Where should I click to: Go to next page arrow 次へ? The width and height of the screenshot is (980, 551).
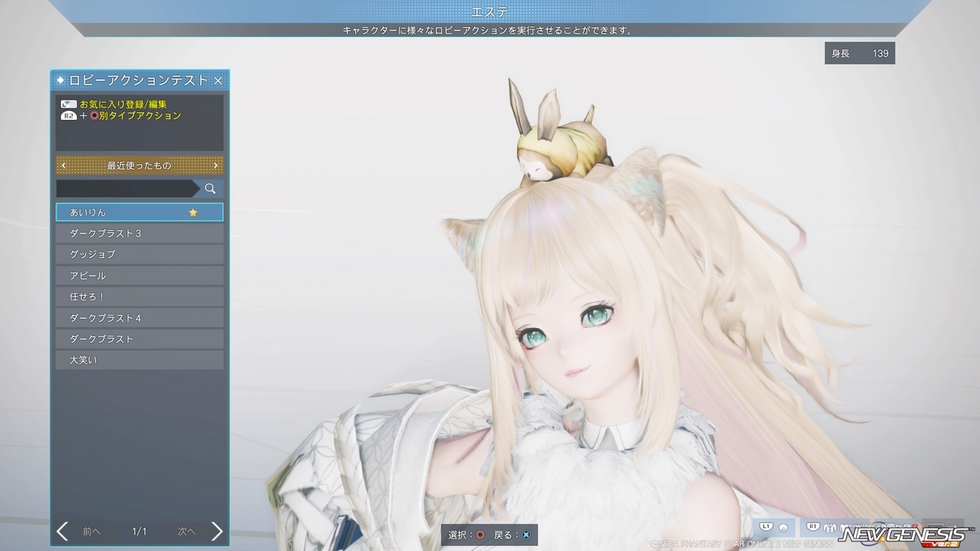(216, 531)
